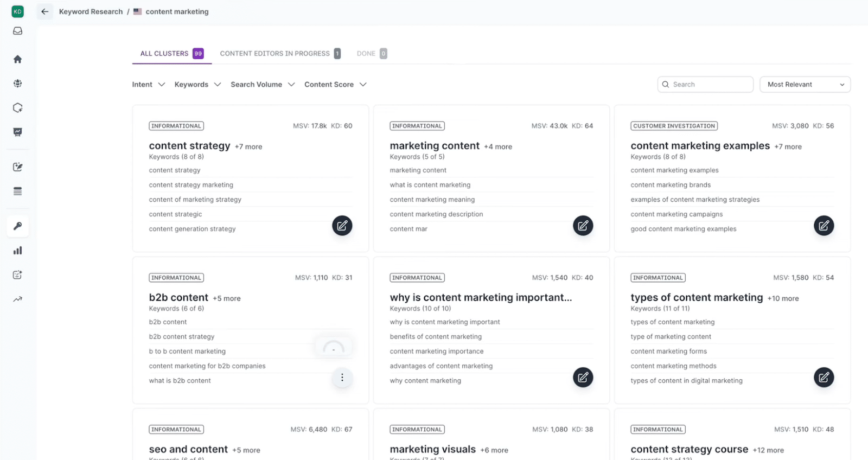Click the +7 more link on content strategy
Image resolution: width=868 pixels, height=460 pixels.
click(x=248, y=147)
